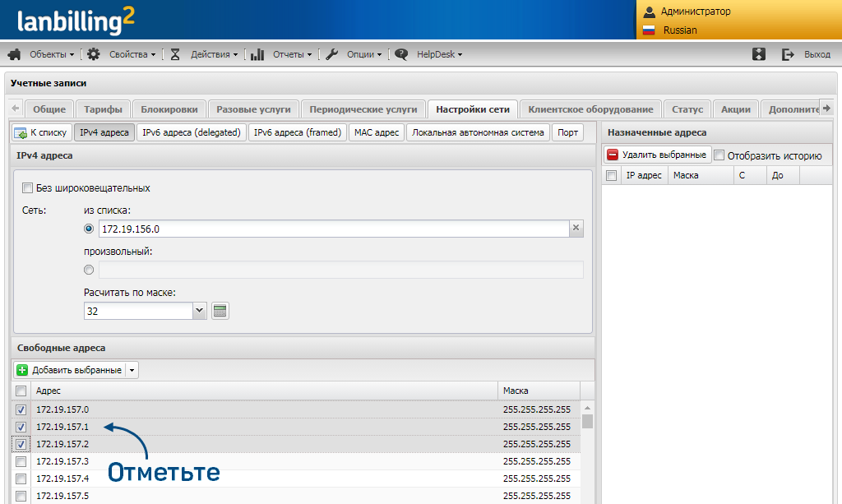Click the right tab scroll arrow
Screen dimensions: 842x504
(826, 108)
